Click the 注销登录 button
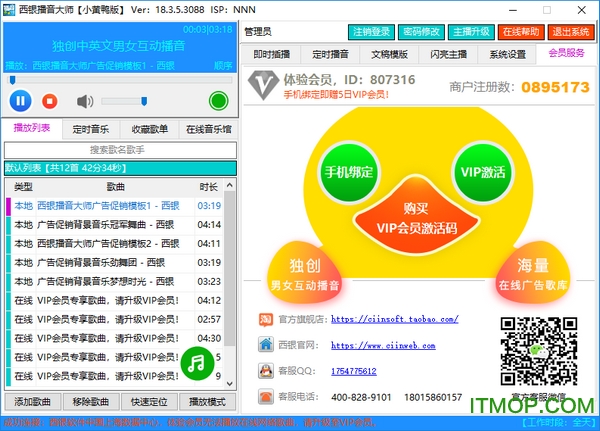 click(371, 32)
